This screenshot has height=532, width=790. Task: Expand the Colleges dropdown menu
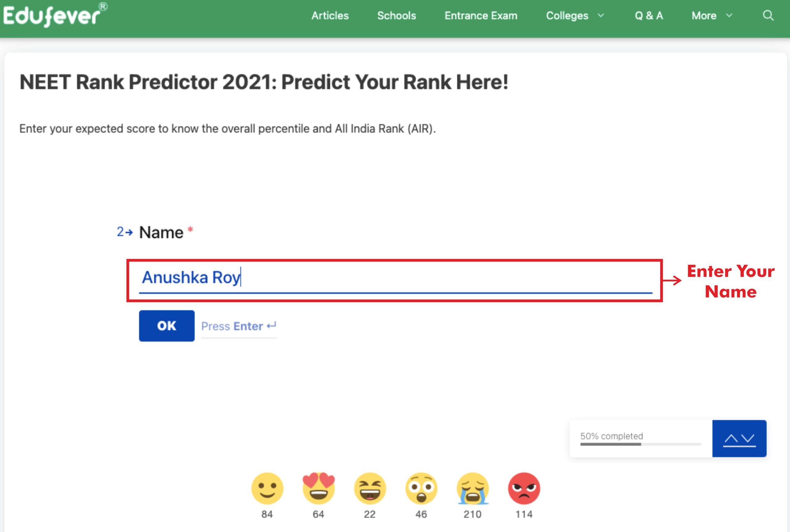[x=575, y=16]
